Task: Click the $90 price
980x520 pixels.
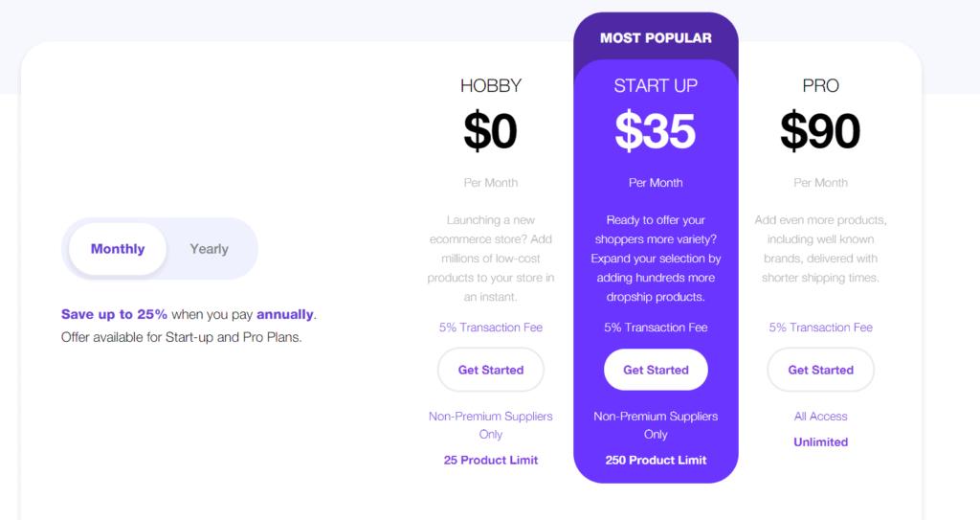Action: (x=820, y=131)
